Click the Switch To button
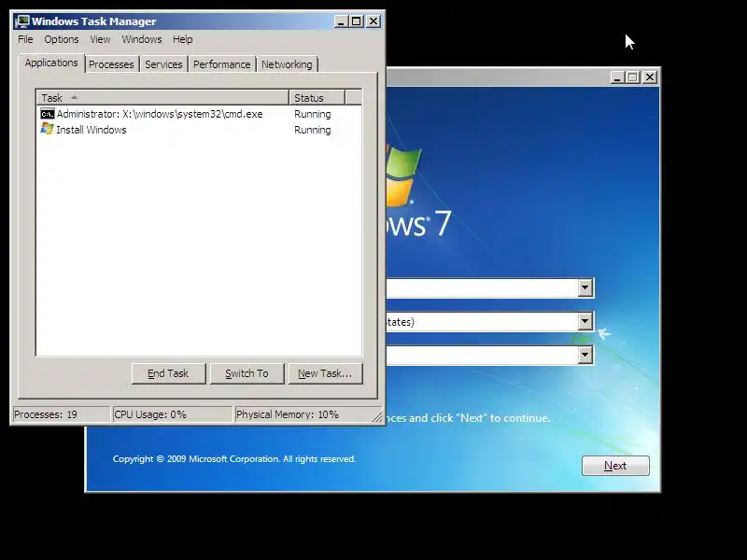Screen dimensions: 747x560 click(247, 373)
